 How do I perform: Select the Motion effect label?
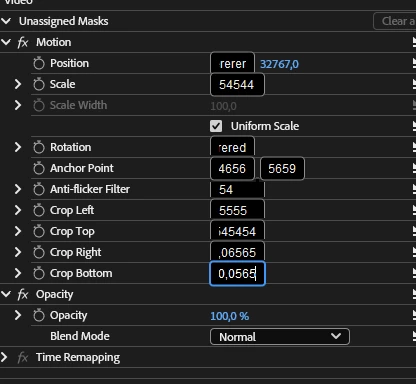coord(54,42)
